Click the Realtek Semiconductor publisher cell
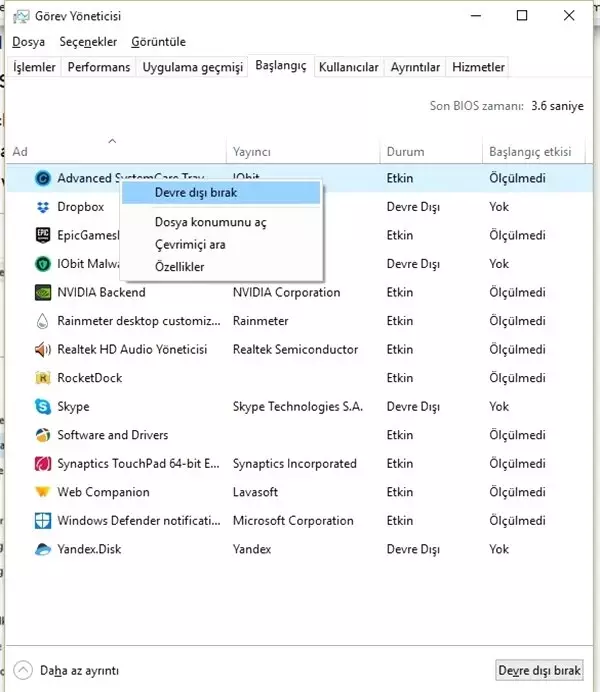This screenshot has width=600, height=692. click(296, 350)
